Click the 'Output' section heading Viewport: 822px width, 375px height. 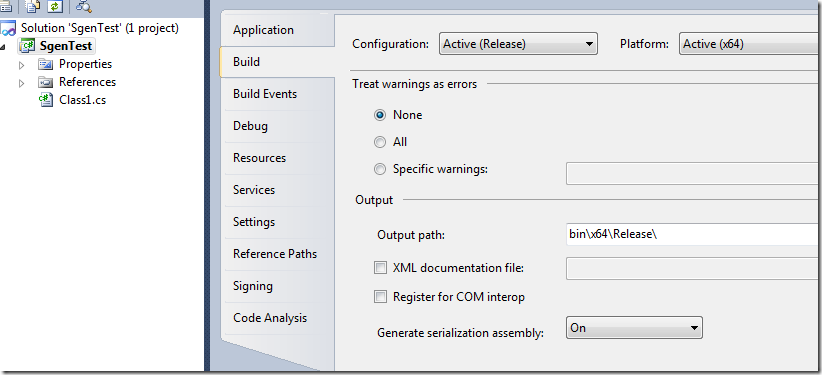[374, 200]
